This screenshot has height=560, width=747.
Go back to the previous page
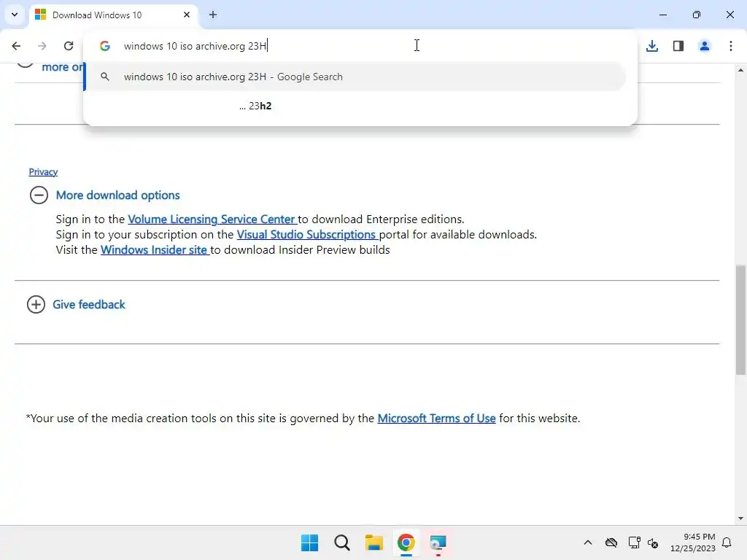click(16, 46)
